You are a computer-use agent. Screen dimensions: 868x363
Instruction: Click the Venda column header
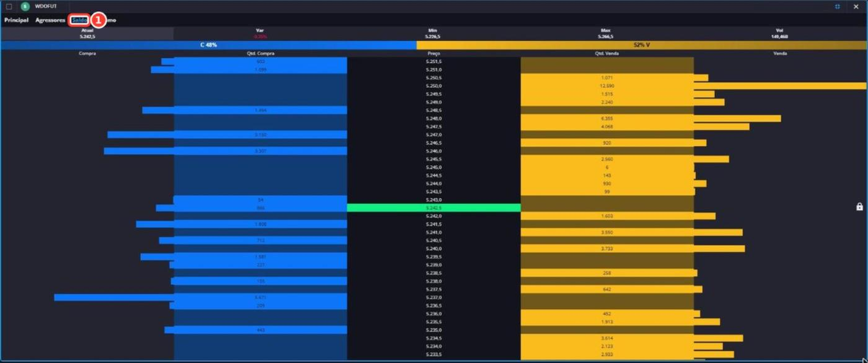coord(781,54)
